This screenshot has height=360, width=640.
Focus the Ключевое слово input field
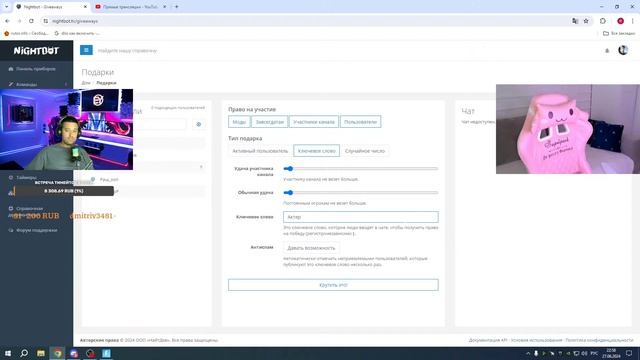pos(361,217)
